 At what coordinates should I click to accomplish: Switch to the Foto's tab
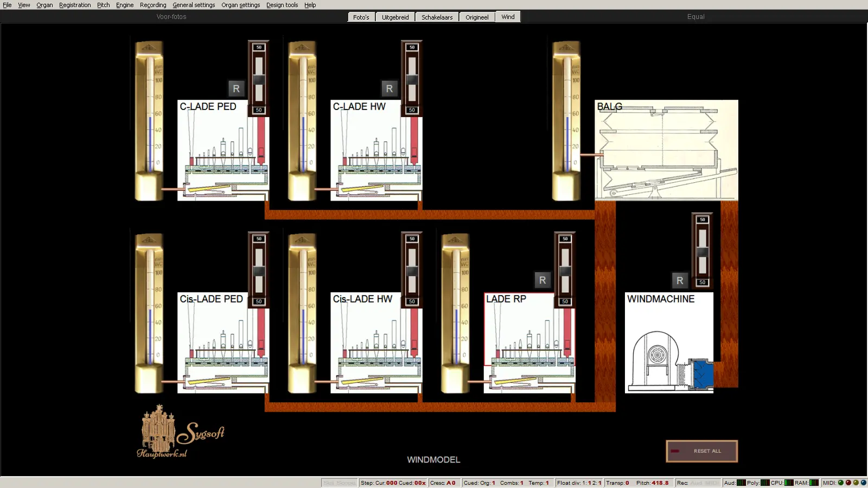click(x=361, y=17)
